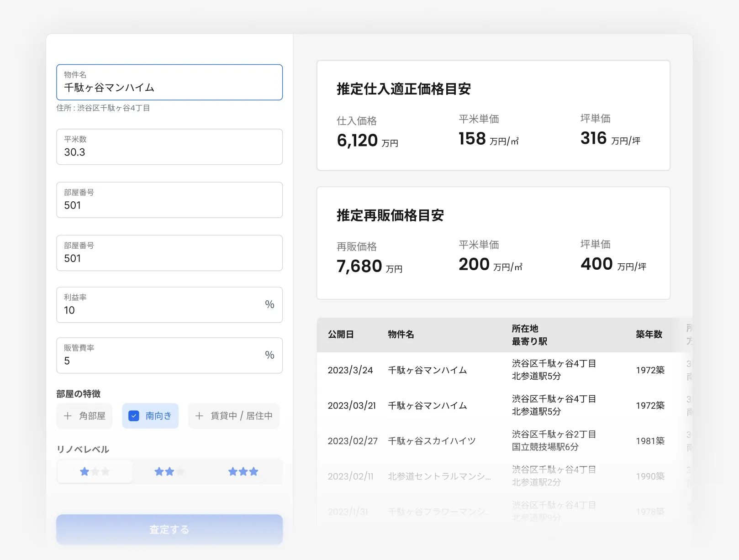The height and width of the screenshot is (560, 739).
Task: Click the 2023/02/11 date cell
Action: 350,476
